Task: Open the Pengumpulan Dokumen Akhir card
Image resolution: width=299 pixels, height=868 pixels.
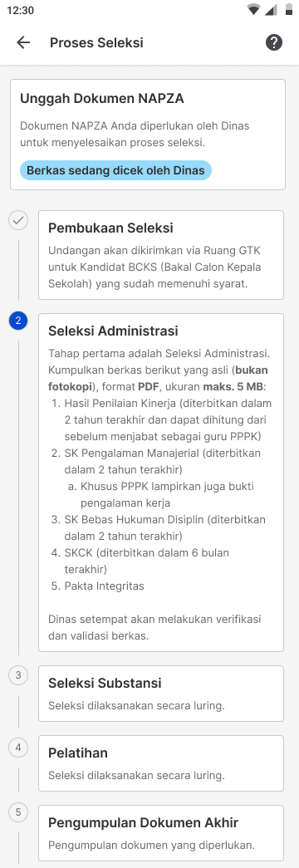Action: click(x=161, y=832)
